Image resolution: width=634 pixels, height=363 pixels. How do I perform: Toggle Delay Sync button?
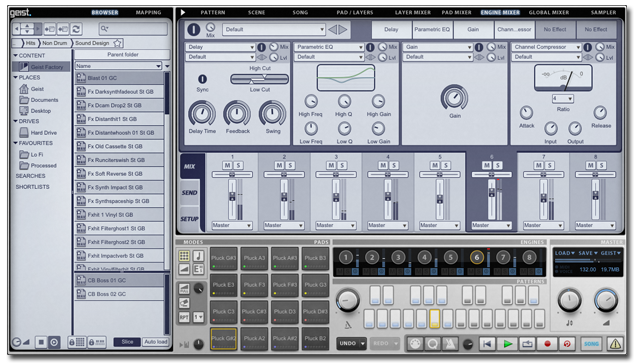tap(202, 79)
